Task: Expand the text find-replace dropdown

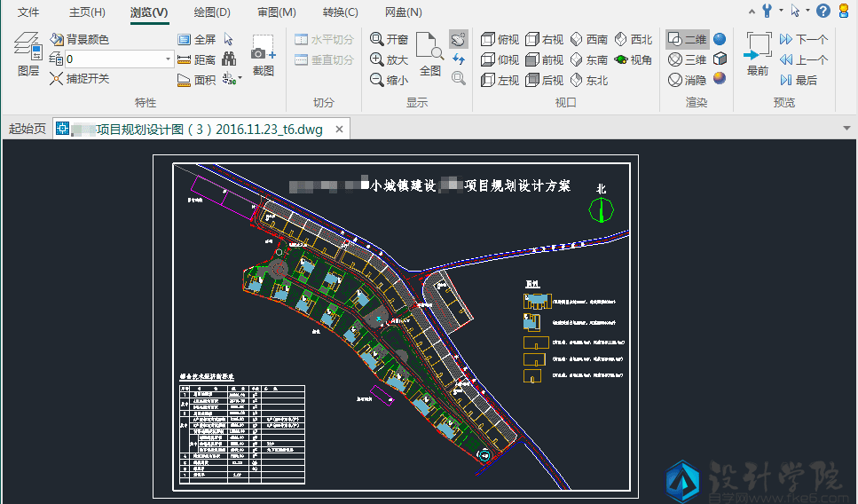Action: pyautogui.click(x=240, y=78)
